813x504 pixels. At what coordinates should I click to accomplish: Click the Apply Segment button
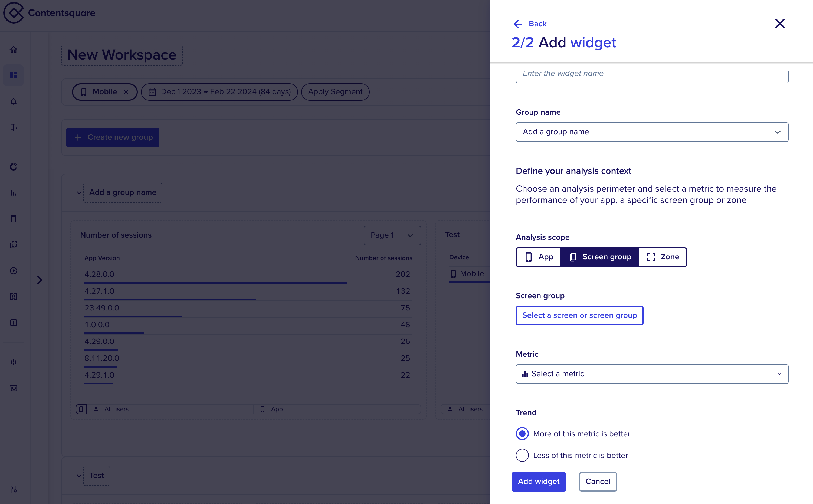335,92
